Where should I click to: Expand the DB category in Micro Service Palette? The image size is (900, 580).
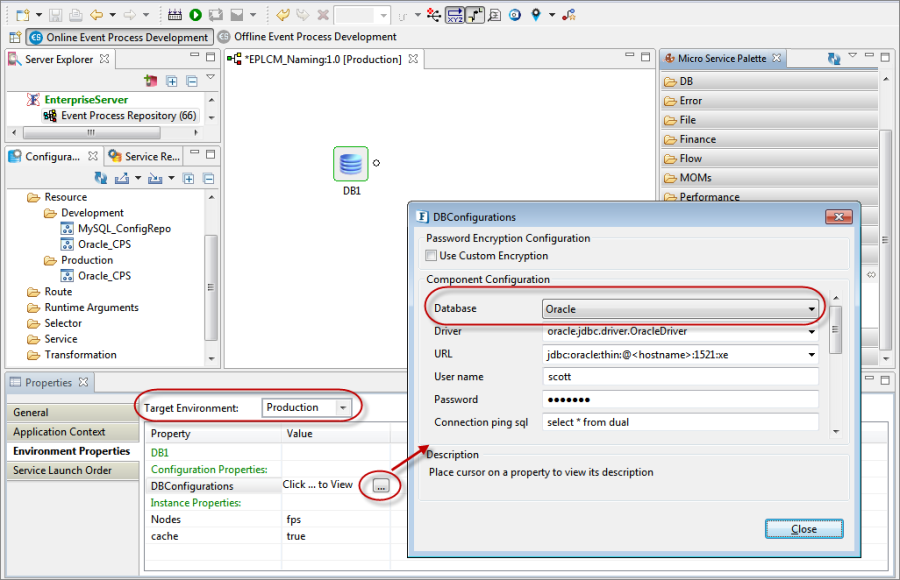(770, 82)
